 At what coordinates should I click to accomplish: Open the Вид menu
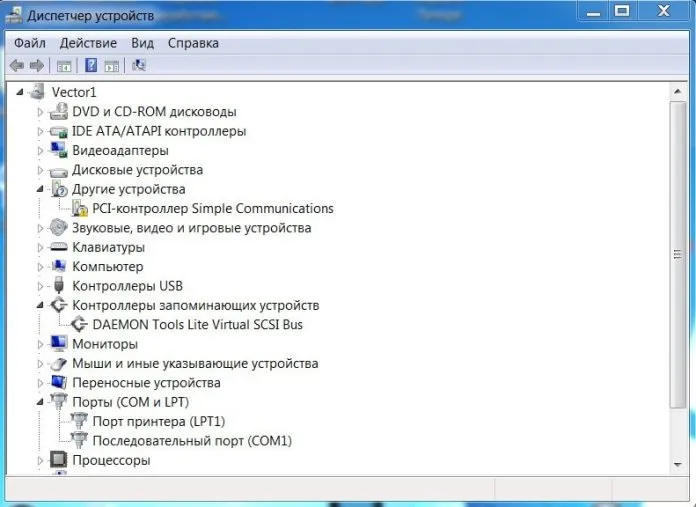(142, 43)
